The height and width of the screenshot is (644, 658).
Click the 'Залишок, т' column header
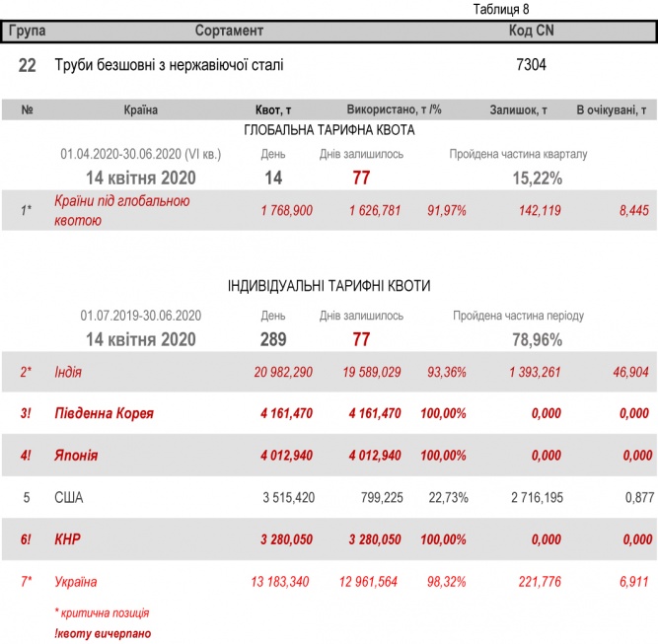[x=519, y=110]
